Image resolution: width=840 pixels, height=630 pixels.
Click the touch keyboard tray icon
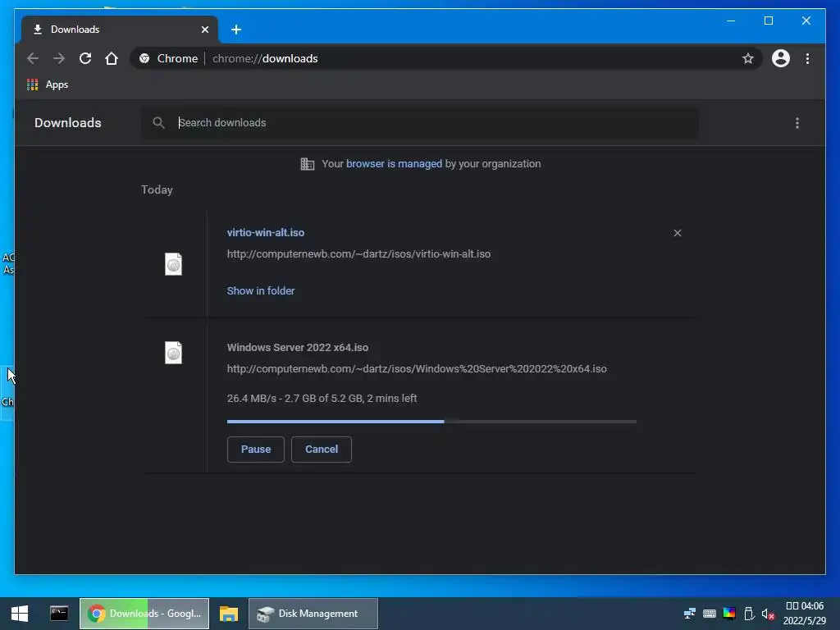(710, 614)
